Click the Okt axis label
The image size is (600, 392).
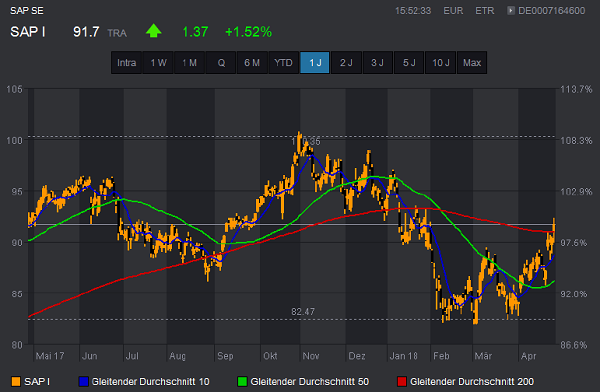point(270,356)
